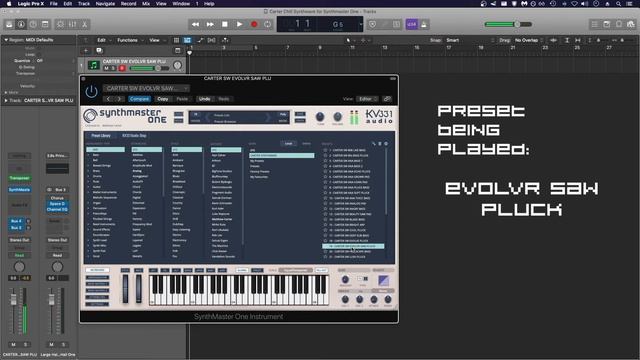
Task: Open the plugin View Editor dropdown
Action: point(367,99)
